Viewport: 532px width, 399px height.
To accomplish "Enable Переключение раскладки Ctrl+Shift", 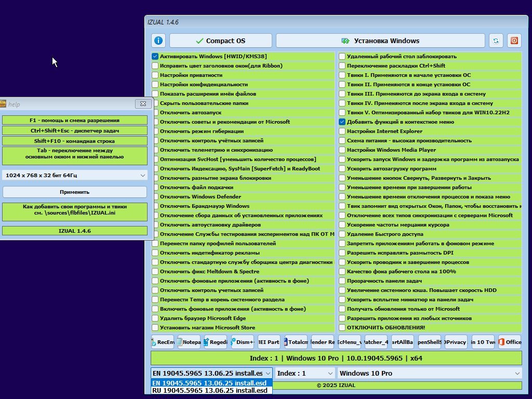I will 342,66.
